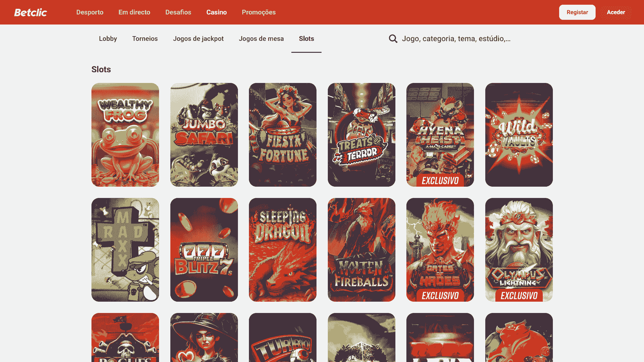Viewport: 644px width, 362px height.
Task: Launch the Wild Vaults slot tile
Action: (519, 135)
